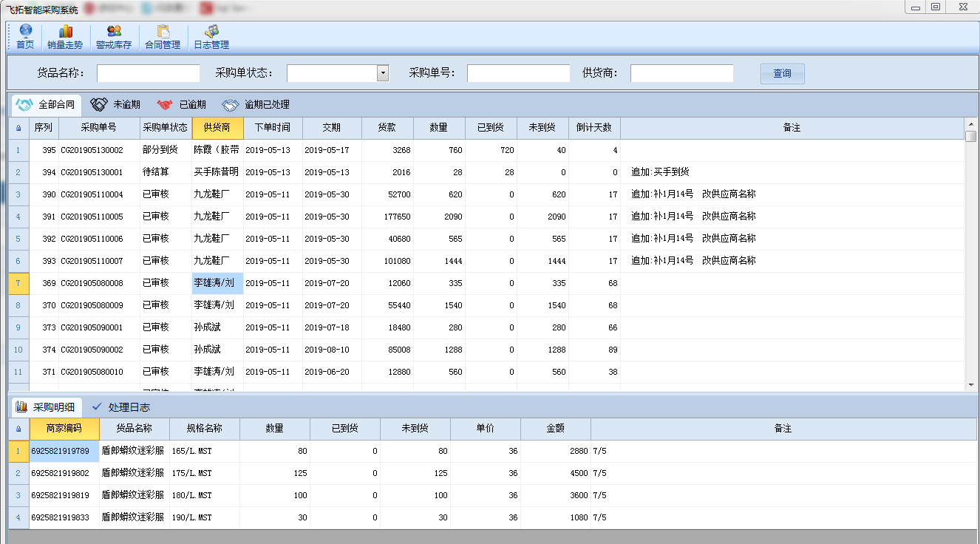Switch to the 已逾期 tab
980x544 pixels.
pos(181,105)
